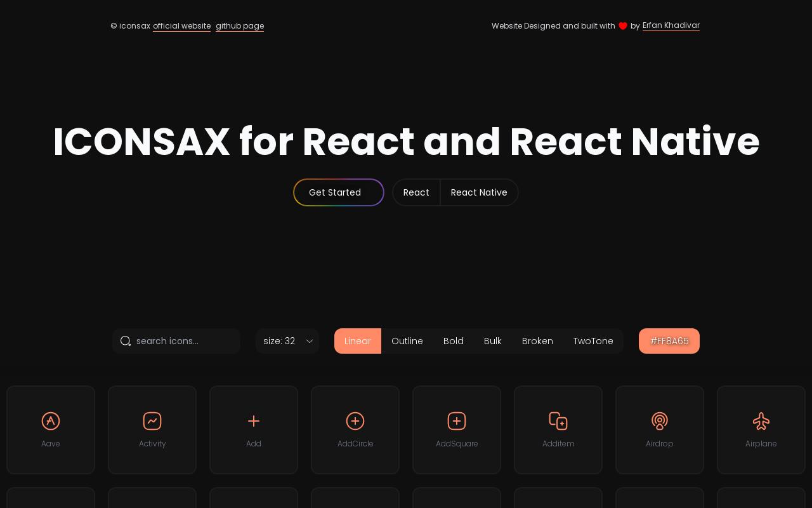Switch to Bulk icon style
812x508 pixels.
pos(493,341)
